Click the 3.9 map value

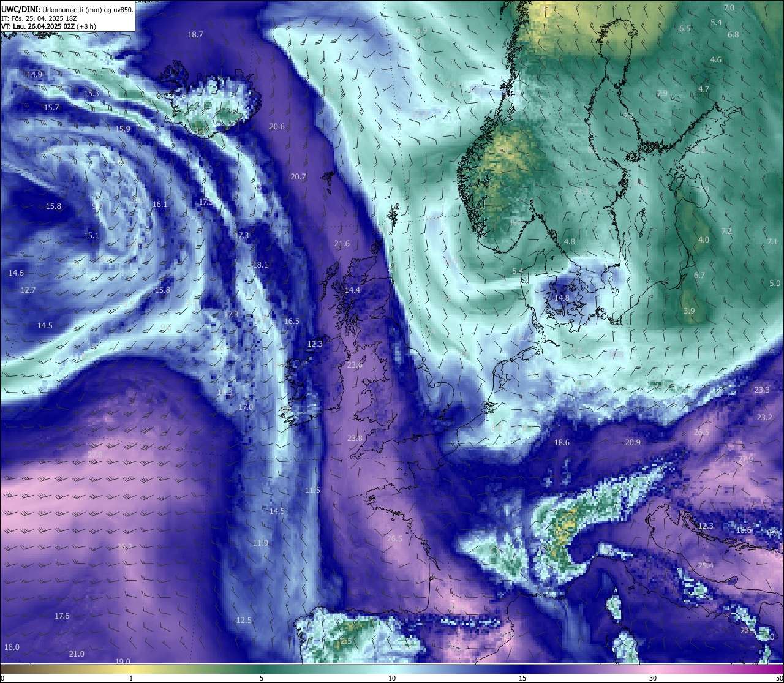[689, 311]
